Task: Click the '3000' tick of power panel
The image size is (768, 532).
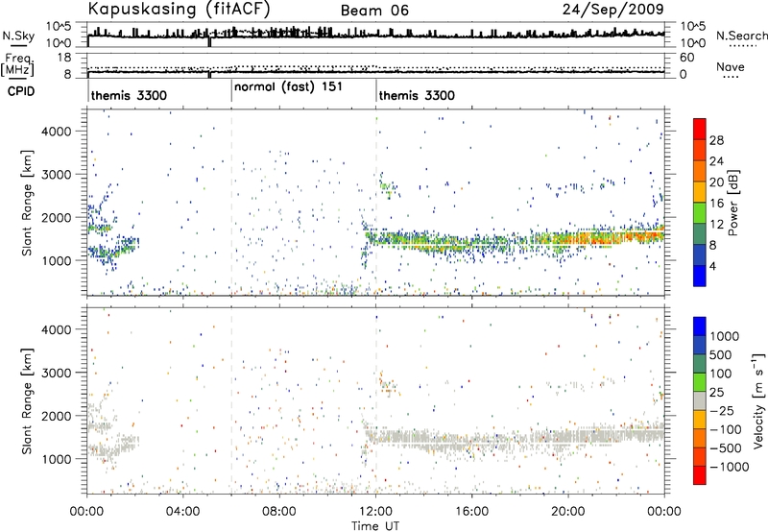Action: click(57, 175)
